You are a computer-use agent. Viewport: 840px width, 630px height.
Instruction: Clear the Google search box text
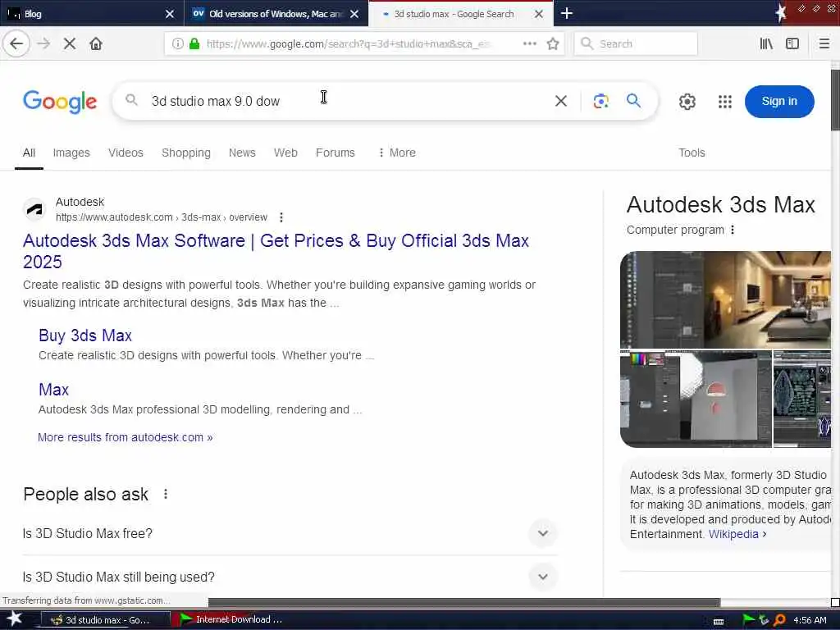(x=561, y=101)
